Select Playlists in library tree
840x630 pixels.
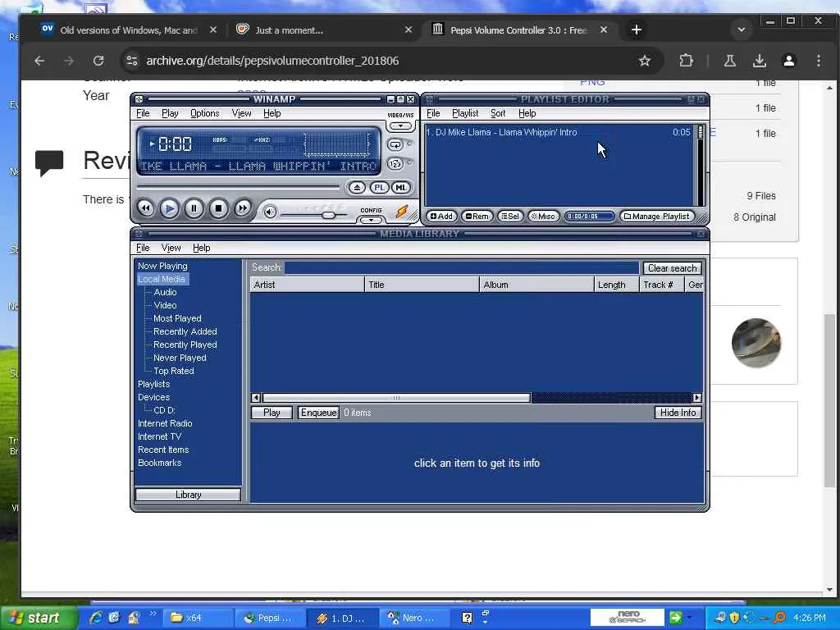[x=153, y=384]
